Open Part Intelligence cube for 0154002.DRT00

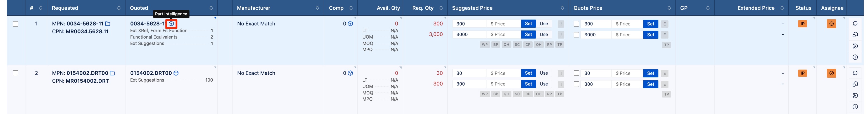tap(176, 73)
